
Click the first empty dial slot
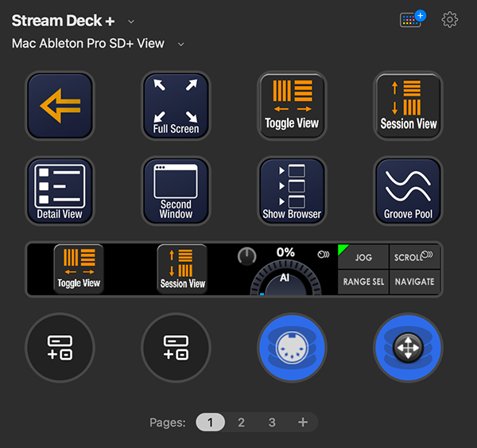coord(60,348)
